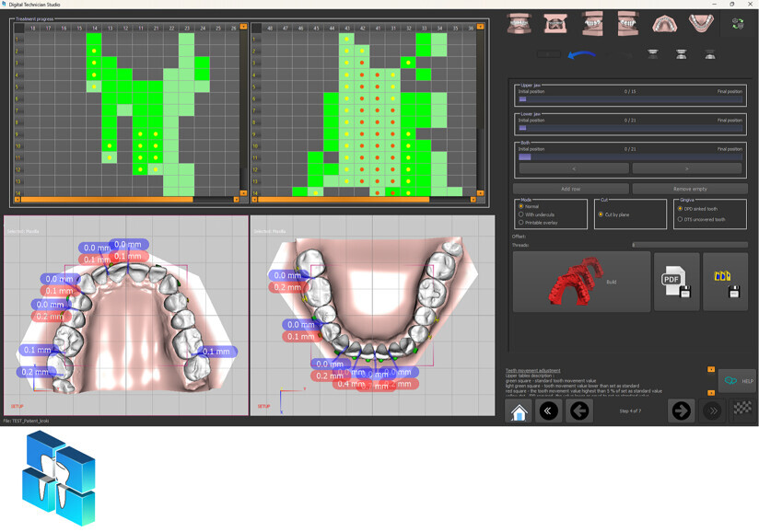Select the Normal mode radio button
The image size is (759, 532).
(x=520, y=206)
